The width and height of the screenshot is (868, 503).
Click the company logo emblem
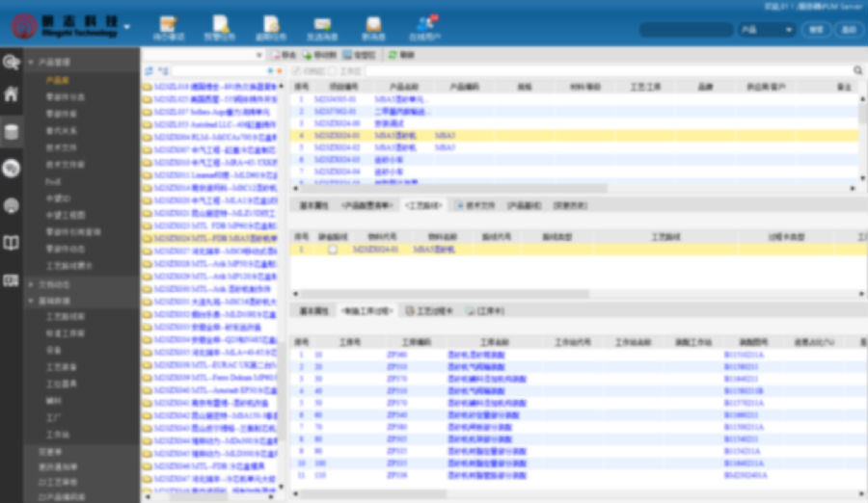24,26
